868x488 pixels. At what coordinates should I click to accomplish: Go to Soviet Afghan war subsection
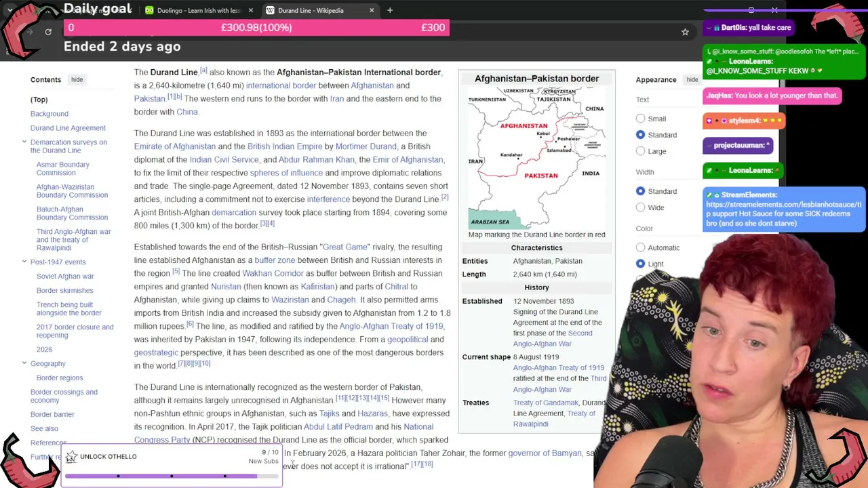click(65, 277)
